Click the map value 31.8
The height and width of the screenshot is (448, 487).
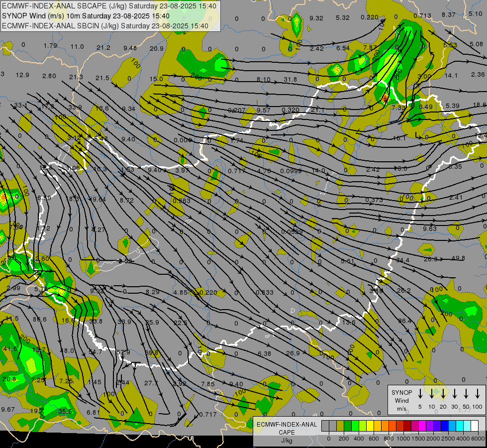coord(290,80)
